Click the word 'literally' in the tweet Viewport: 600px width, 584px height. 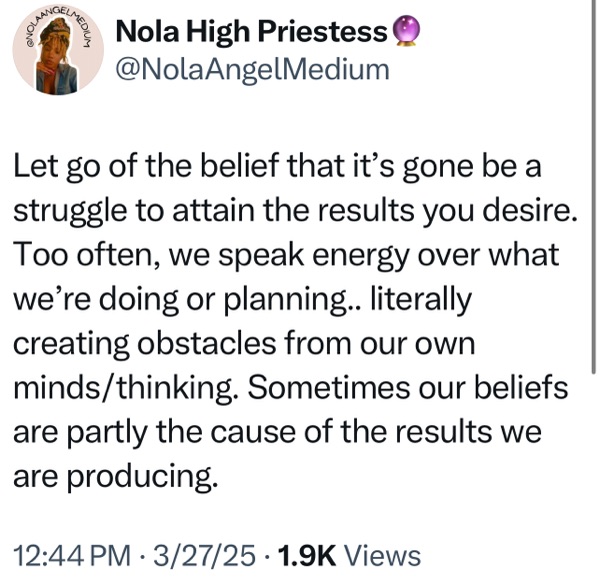tap(421, 300)
